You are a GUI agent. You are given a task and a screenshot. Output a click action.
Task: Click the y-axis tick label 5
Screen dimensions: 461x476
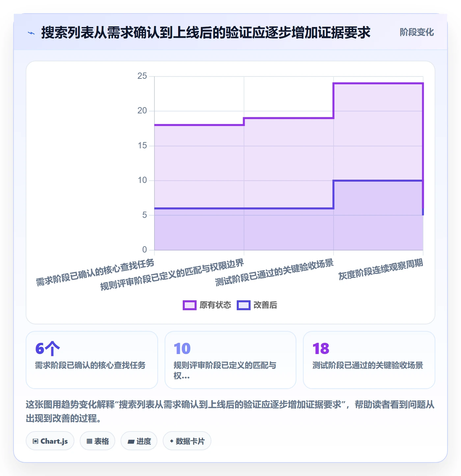point(145,215)
